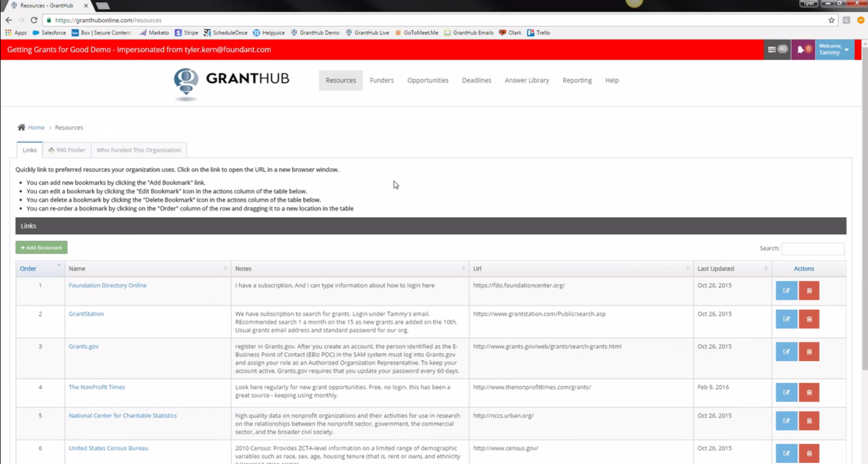868x464 pixels.
Task: Open the Welcome, Tammy account dropdown
Action: coord(833,49)
